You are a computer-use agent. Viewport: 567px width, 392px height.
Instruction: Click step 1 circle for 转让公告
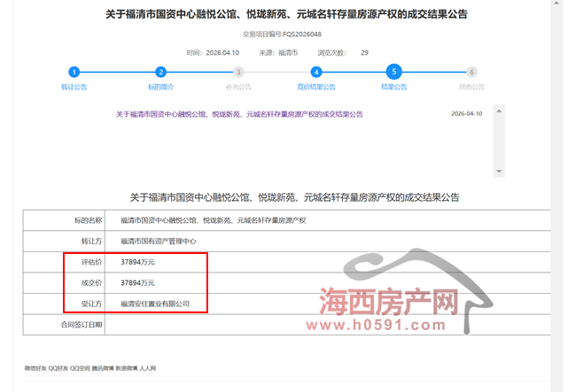point(74,72)
